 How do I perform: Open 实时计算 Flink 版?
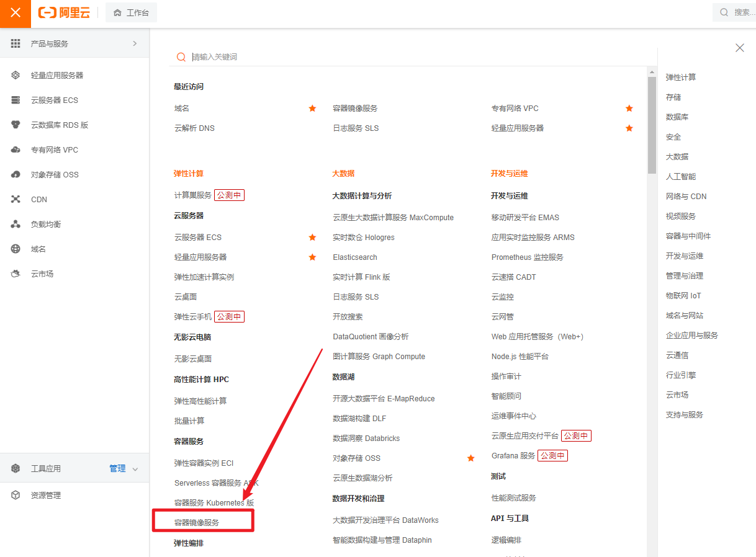[361, 277]
